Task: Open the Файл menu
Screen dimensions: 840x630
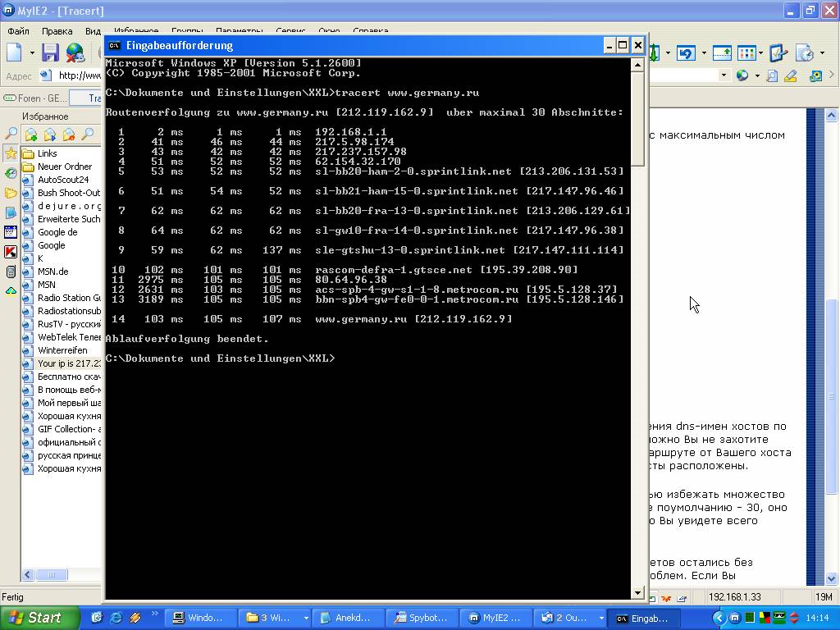Action: pyautogui.click(x=18, y=31)
